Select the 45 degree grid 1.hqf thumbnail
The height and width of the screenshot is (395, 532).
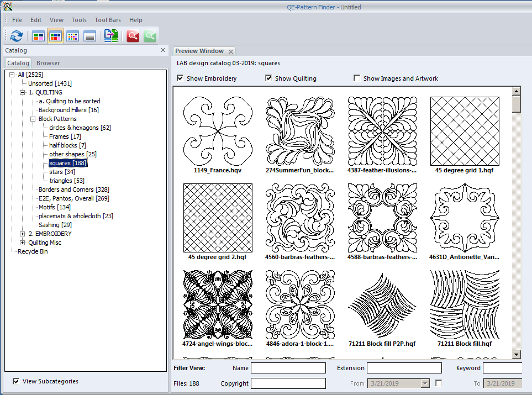pyautogui.click(x=465, y=131)
